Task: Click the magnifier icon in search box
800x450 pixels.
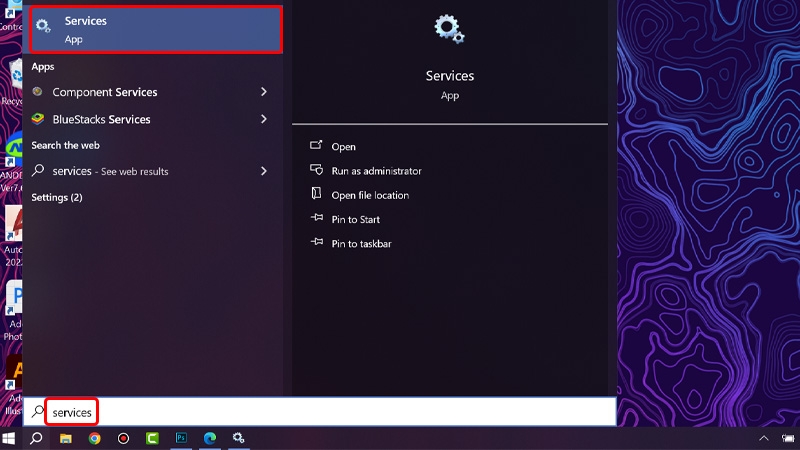Action: [37, 411]
